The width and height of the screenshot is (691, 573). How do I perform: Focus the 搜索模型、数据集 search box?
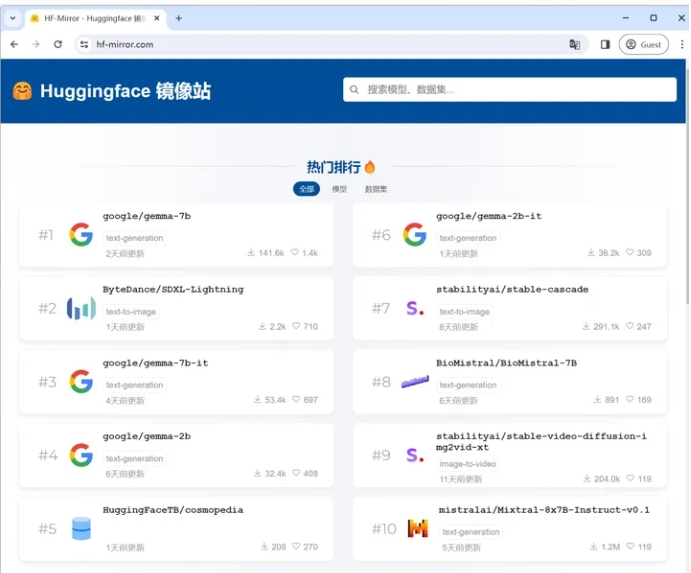point(509,89)
